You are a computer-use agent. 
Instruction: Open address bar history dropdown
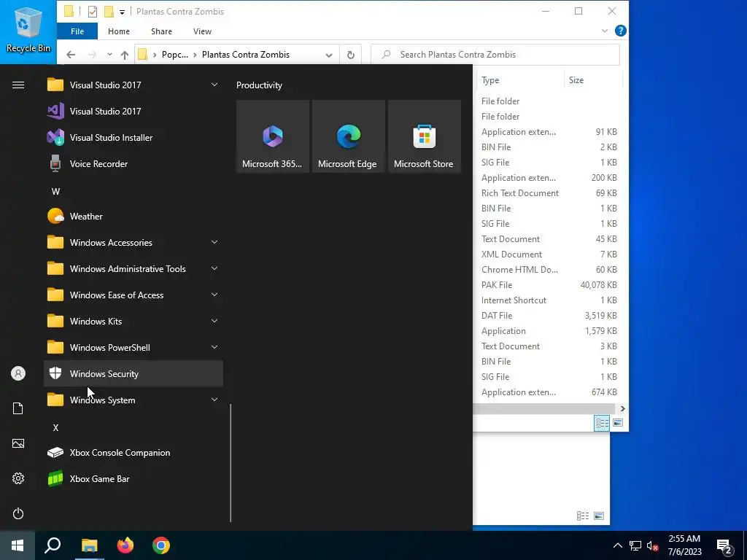329,55
